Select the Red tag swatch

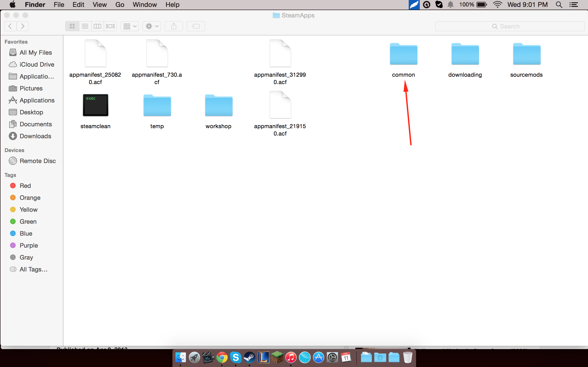click(x=13, y=186)
